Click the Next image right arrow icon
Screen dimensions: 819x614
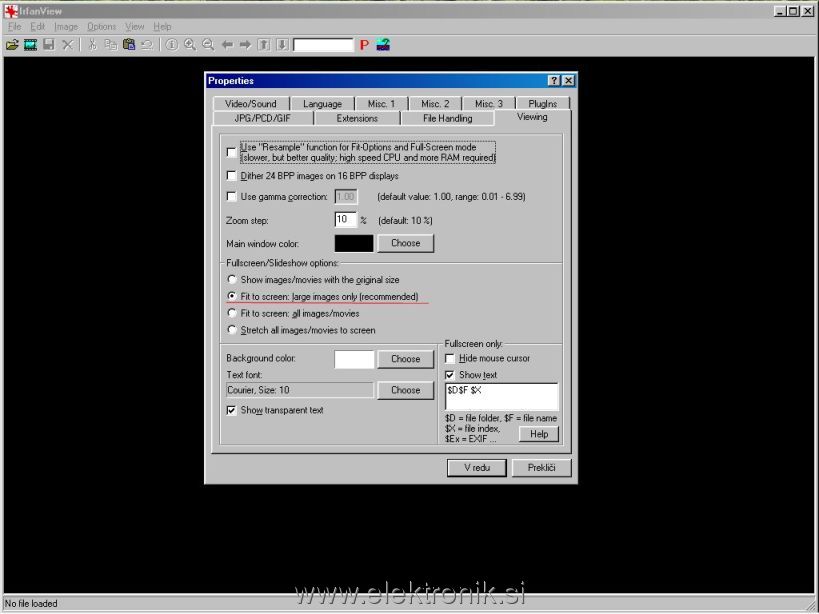tap(245, 45)
